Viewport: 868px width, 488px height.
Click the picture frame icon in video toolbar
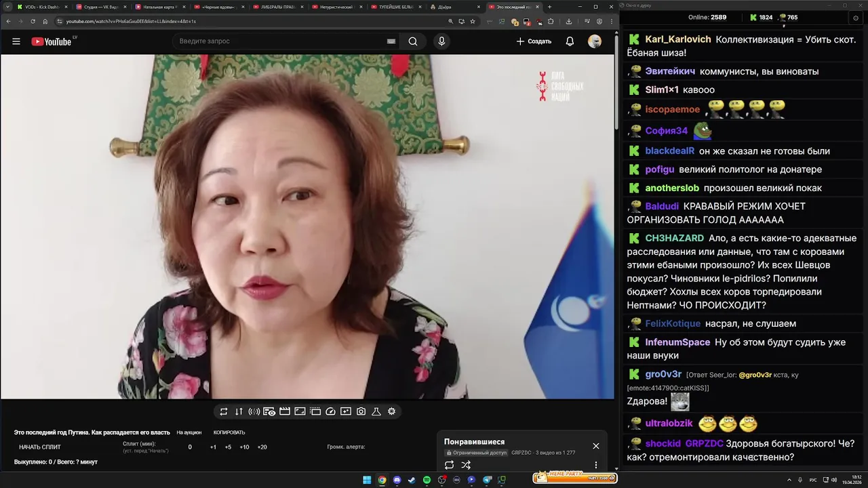tap(300, 411)
